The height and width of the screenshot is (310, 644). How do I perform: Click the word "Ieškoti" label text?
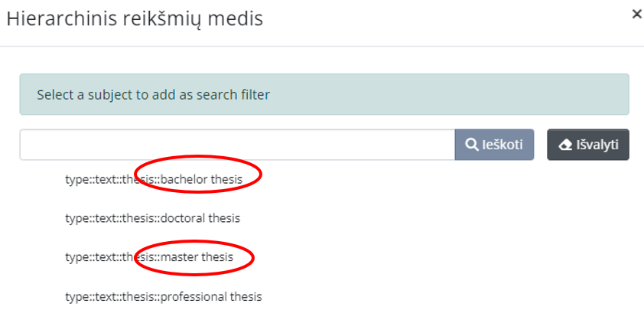click(x=503, y=145)
